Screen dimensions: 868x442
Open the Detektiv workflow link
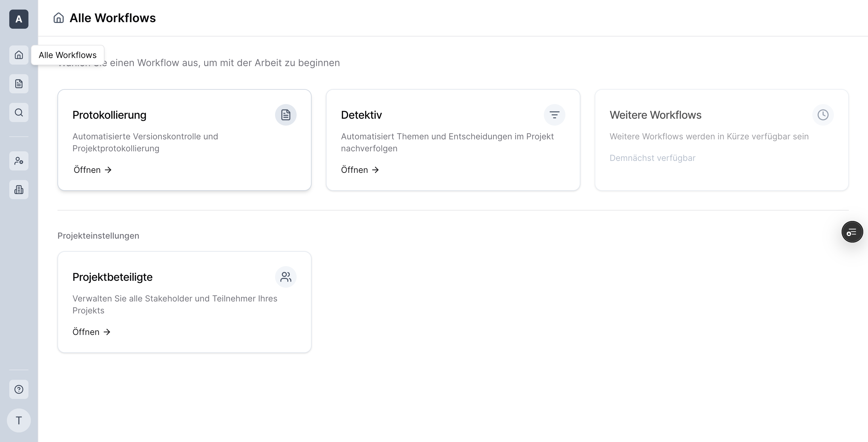click(360, 170)
